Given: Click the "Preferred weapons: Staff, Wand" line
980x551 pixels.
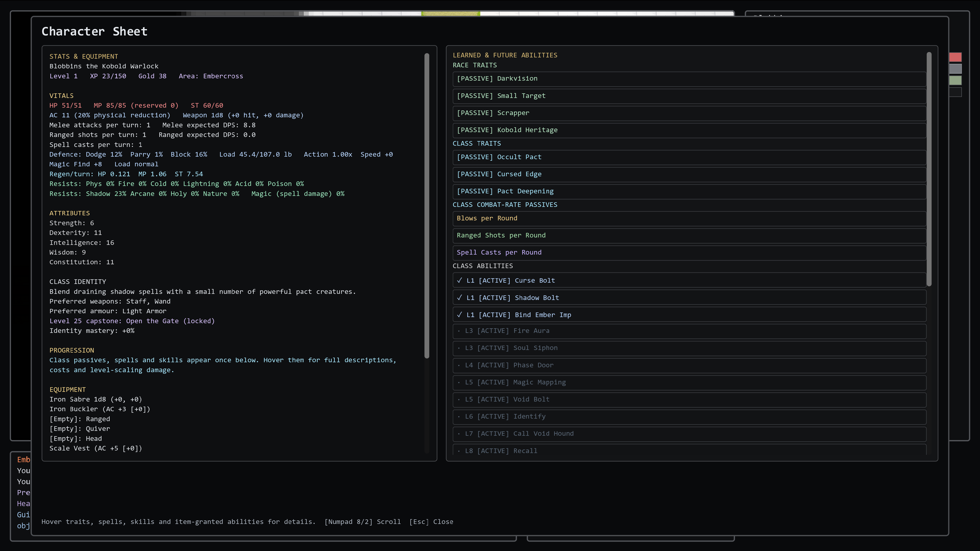Looking at the screenshot, I should click(x=110, y=302).
